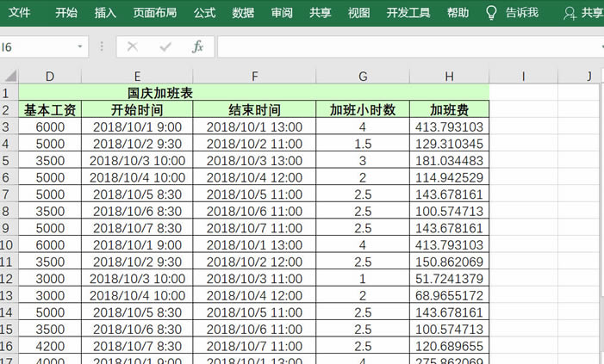This screenshot has width=604, height=364.
Task: Switch to the 公式 ribbon tab
Action: [x=204, y=12]
